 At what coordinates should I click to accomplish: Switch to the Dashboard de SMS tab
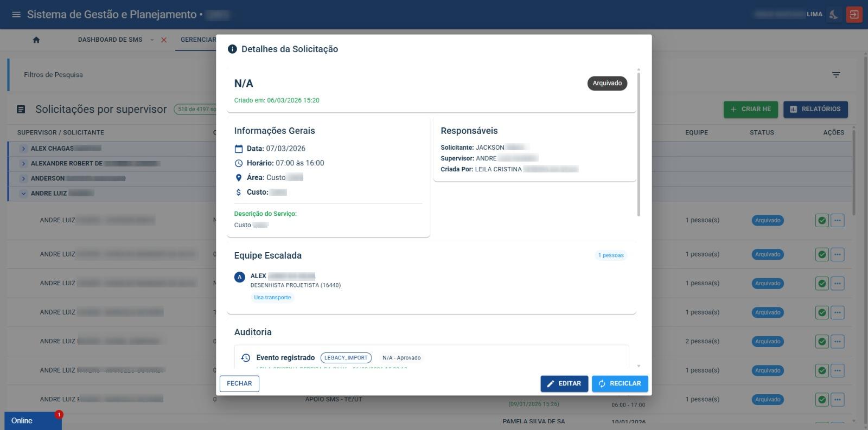(x=110, y=40)
